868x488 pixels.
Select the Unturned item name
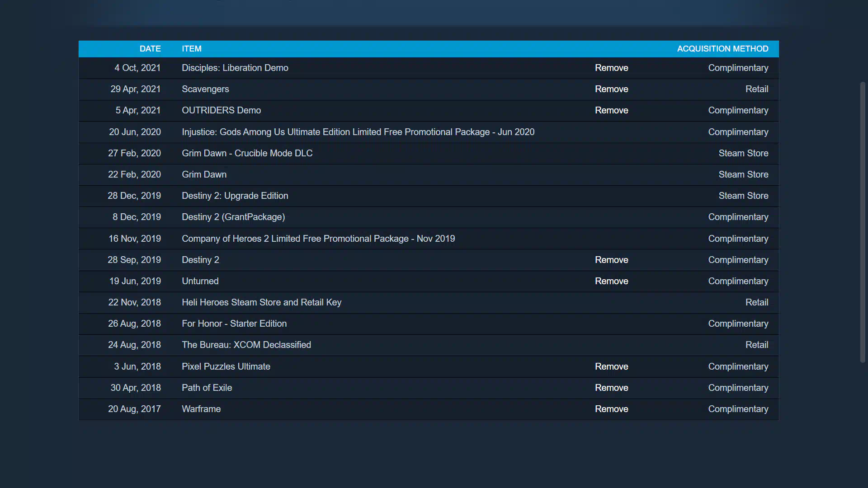point(200,281)
